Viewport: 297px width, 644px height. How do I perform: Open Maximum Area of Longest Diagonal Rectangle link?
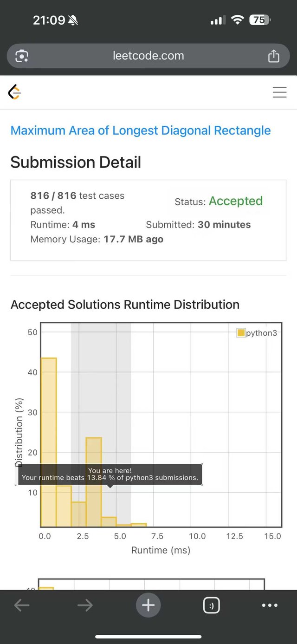coord(141,130)
